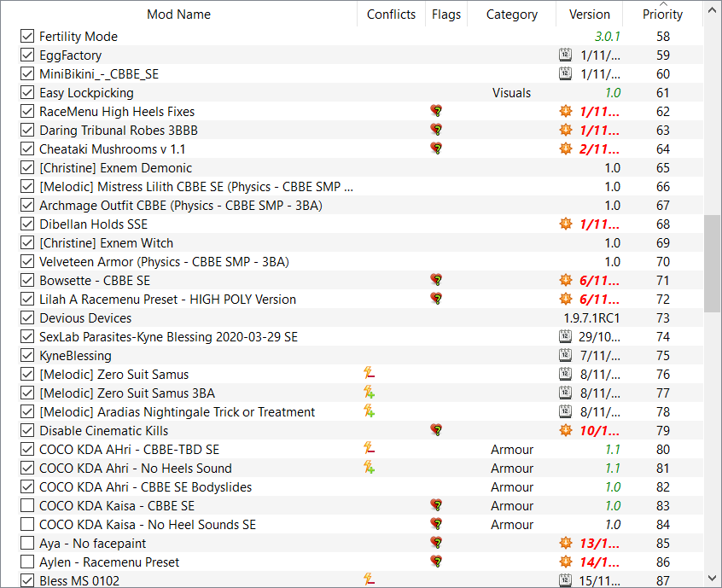This screenshot has height=588, width=722.
Task: Click the flag icon for COCO KDA Kaisa No Heel Sounds
Action: (x=436, y=524)
